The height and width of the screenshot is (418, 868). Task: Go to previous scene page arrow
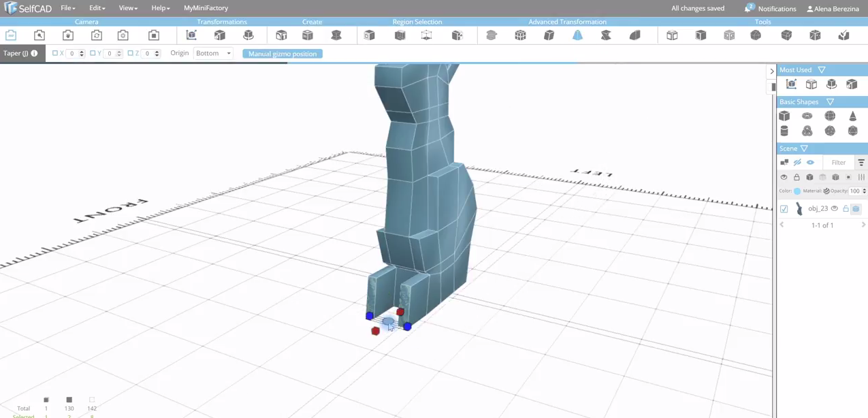tap(782, 225)
